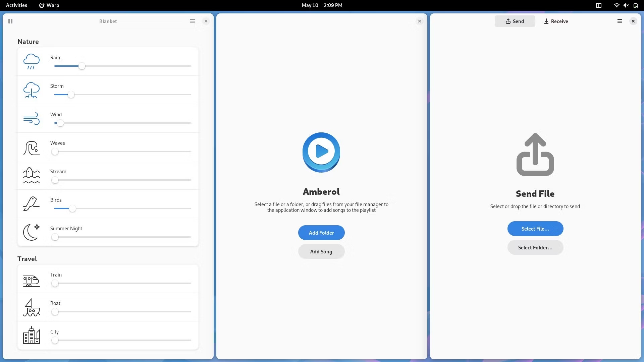Click the Storm cloud icon
Viewport: 644px width, 362px height.
(32, 90)
